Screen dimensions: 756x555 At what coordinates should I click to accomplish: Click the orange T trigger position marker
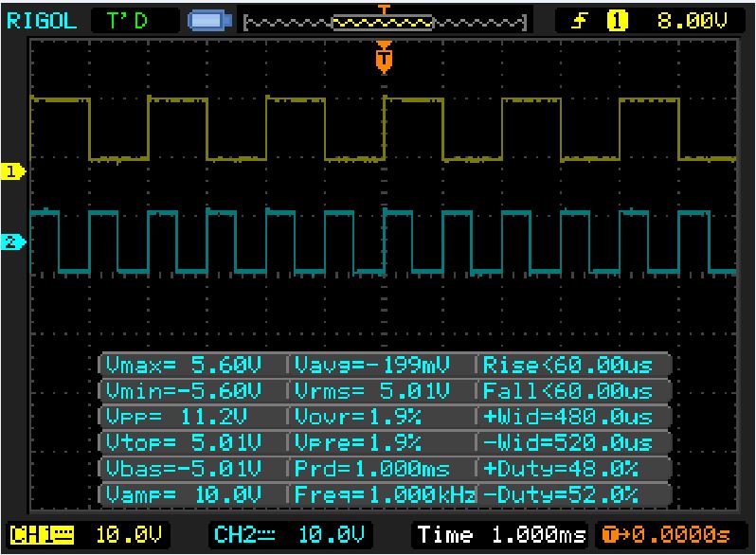point(384,58)
